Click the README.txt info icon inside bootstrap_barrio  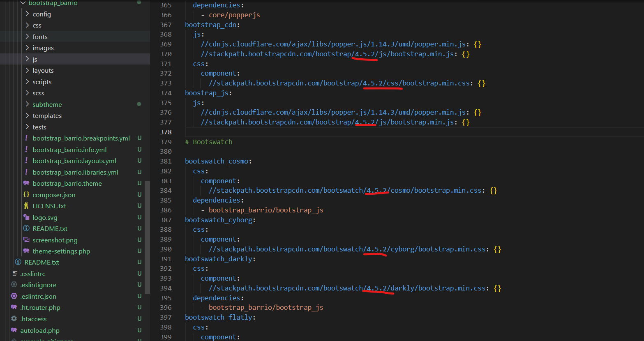(x=26, y=228)
